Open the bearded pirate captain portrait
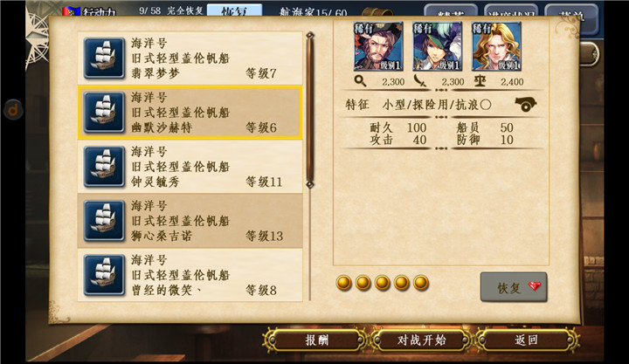Screen dimensions: 629x364 378,46
